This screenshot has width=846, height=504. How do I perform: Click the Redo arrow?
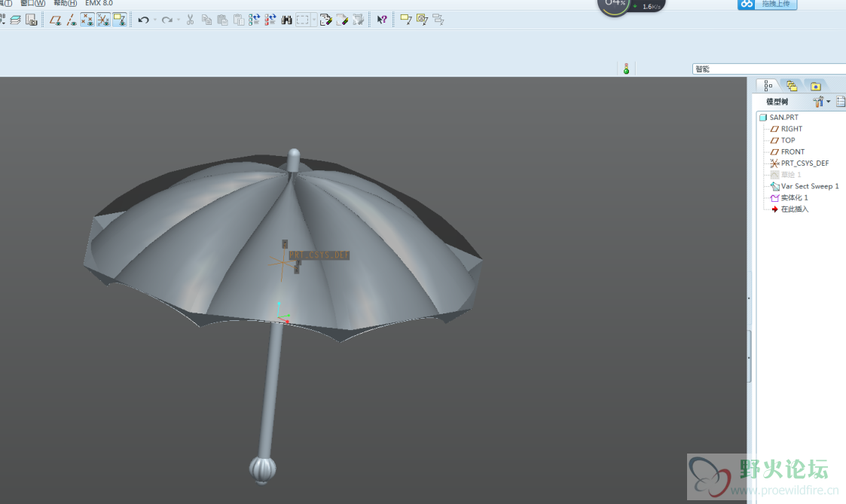[166, 20]
